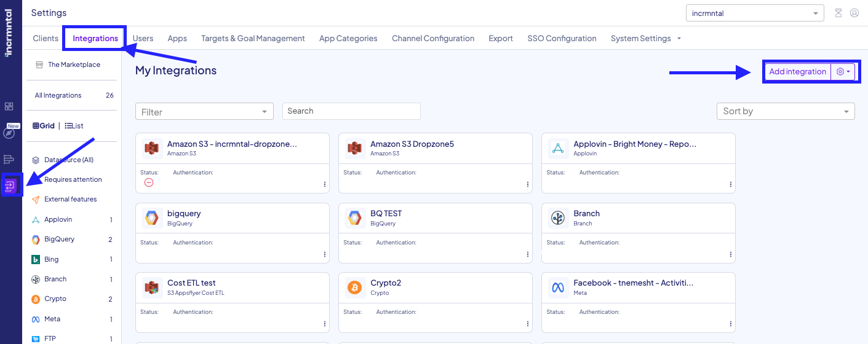Viewport: 868px width, 344px height.
Task: Filter by Requires attention
Action: (73, 179)
